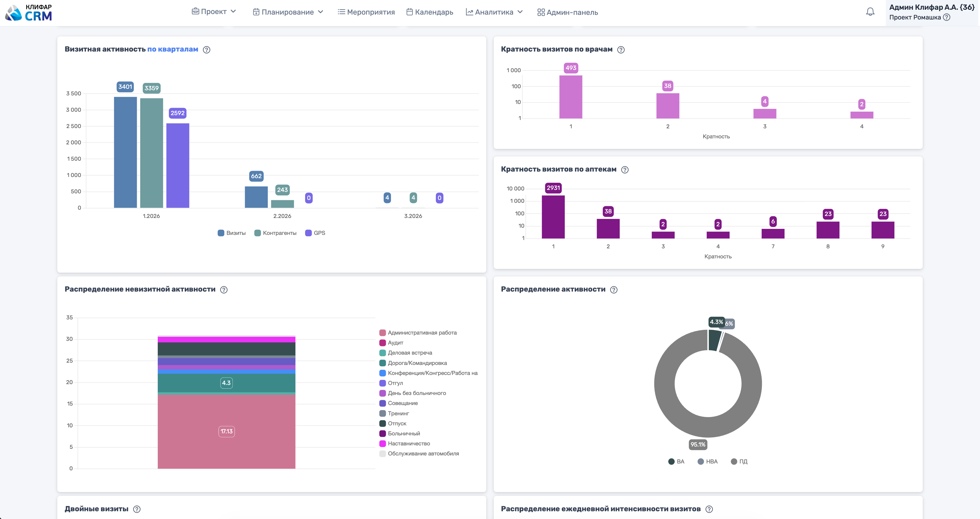Screen dimensions: 980x519
Task: Toggle Дорога/Командировка legend entry
Action: click(x=413, y=363)
